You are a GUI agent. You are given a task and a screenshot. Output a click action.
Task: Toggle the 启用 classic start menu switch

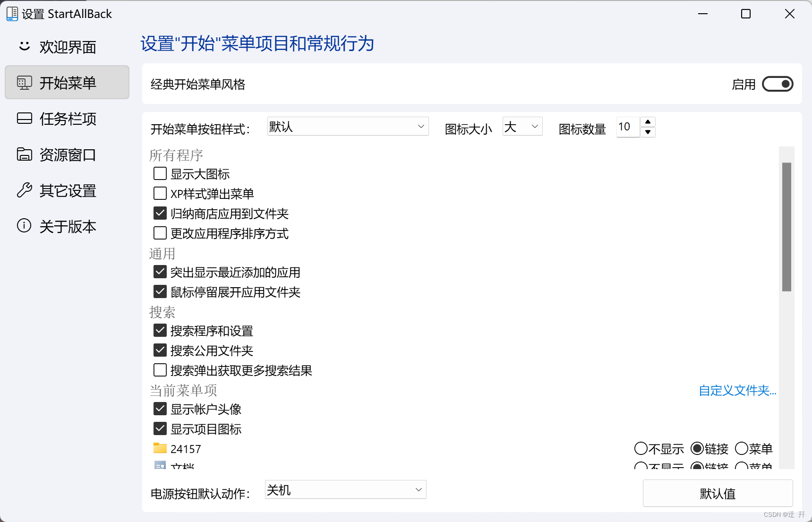pos(778,84)
